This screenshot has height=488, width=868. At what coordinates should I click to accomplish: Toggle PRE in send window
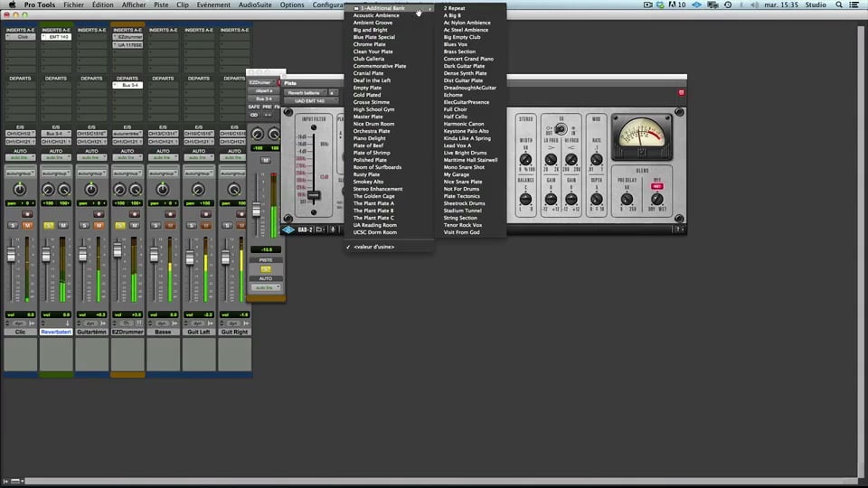(x=267, y=107)
